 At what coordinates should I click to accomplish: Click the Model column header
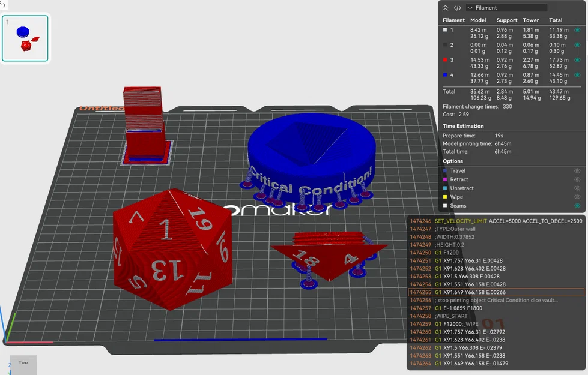pos(478,20)
